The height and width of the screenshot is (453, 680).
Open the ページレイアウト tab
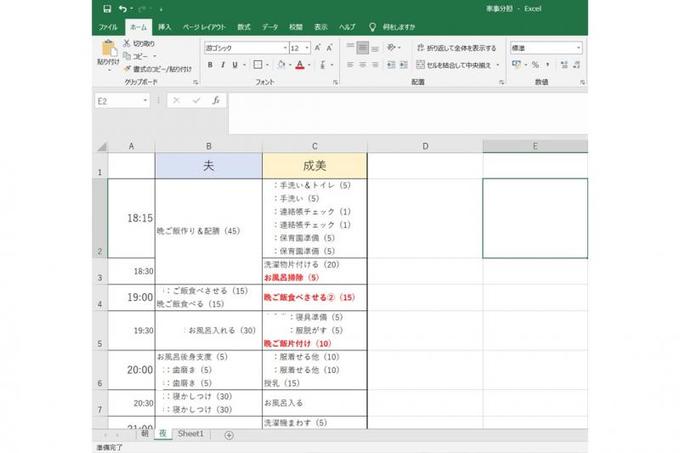204,27
